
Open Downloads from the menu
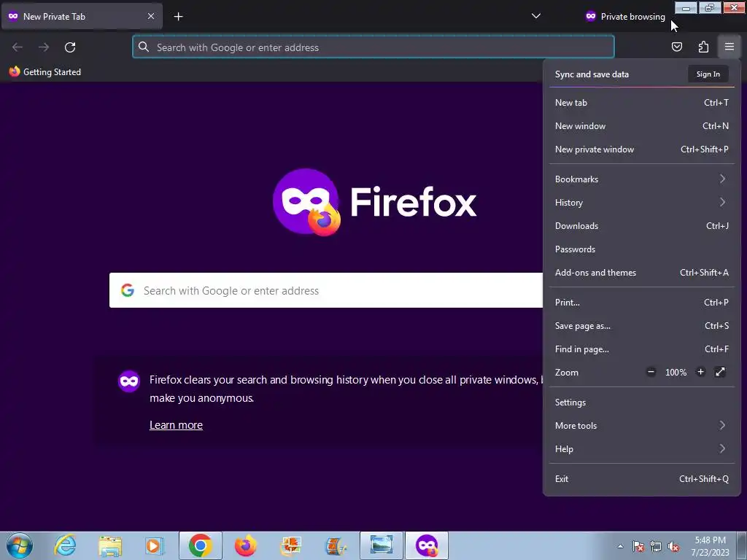click(x=642, y=226)
